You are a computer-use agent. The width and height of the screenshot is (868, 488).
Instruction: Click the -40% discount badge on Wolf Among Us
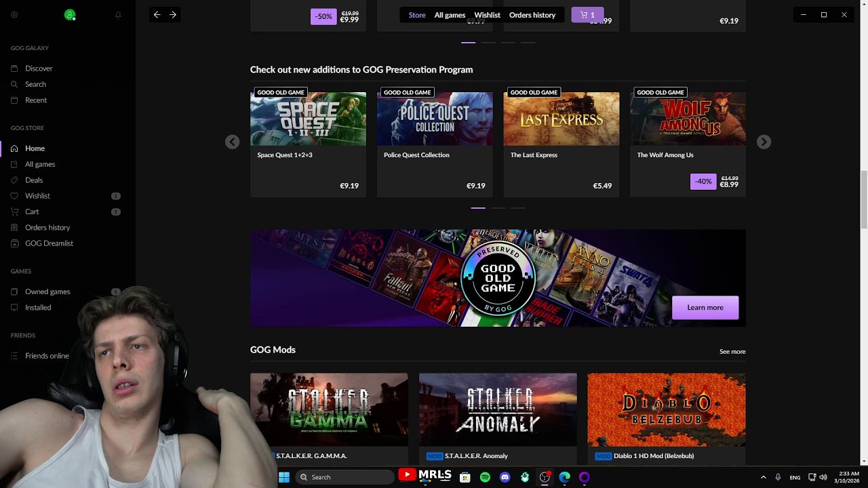[x=703, y=182]
